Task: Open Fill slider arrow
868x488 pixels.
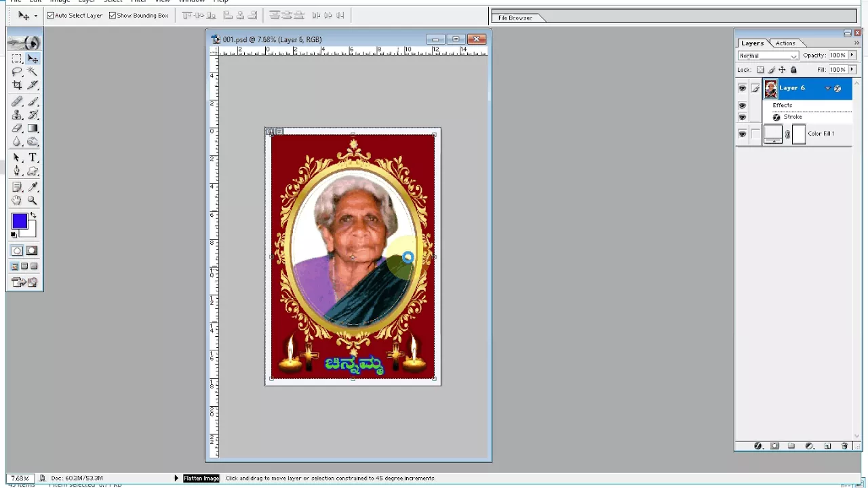Action: coord(852,70)
